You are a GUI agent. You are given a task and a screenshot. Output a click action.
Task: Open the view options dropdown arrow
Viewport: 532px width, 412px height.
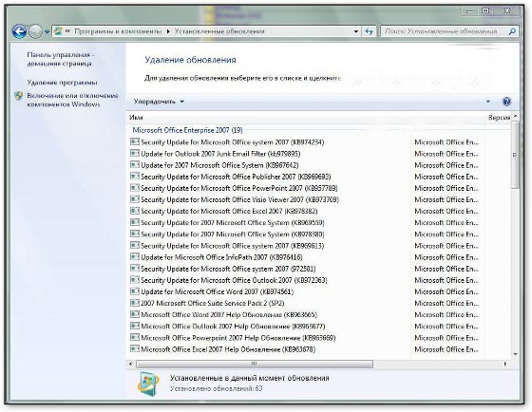pos(488,102)
